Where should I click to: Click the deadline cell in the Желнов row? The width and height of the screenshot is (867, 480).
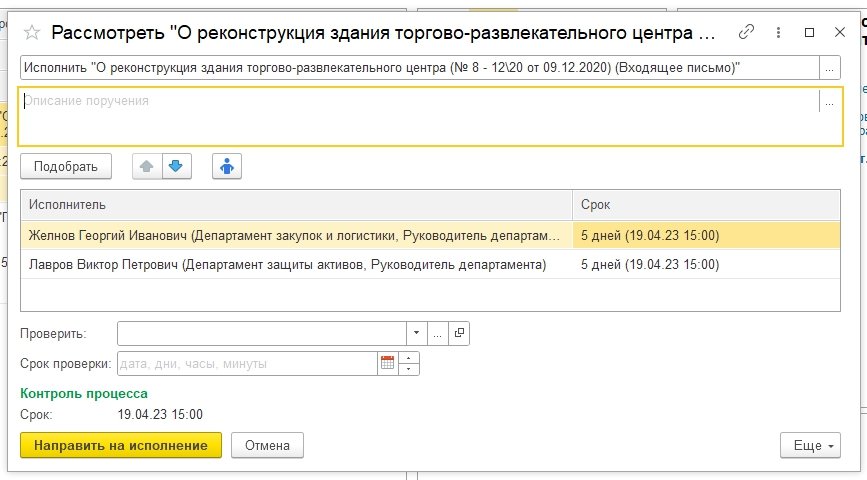707,236
